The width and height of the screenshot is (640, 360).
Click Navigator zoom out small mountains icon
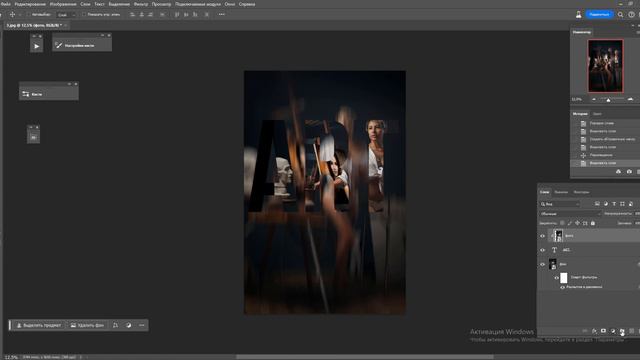click(594, 99)
